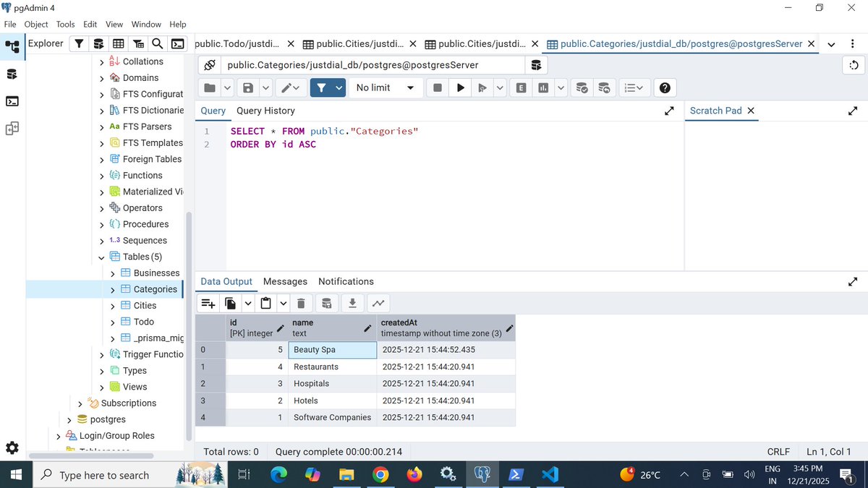The image size is (868, 488).
Task: Close the Scratch Pad panel
Action: pos(751,111)
